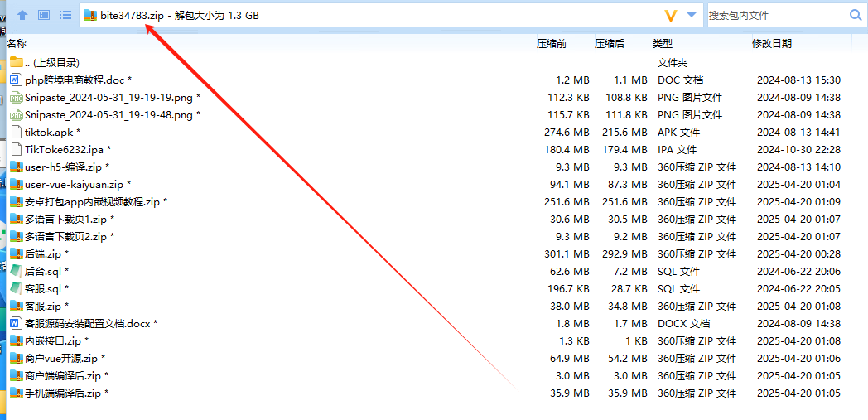This screenshot has height=420, width=868.
Task: Click the zip icon of 客服.zip
Action: coord(16,306)
